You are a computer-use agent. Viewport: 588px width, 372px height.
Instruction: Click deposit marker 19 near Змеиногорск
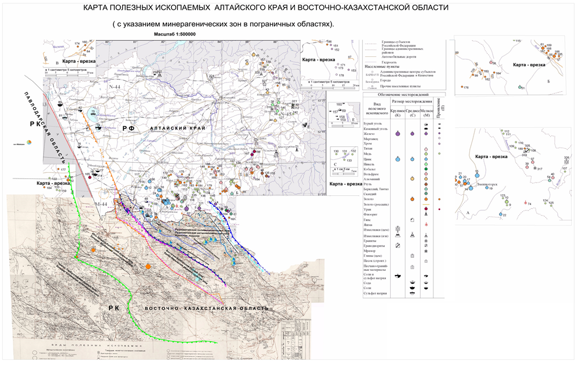[487, 188]
